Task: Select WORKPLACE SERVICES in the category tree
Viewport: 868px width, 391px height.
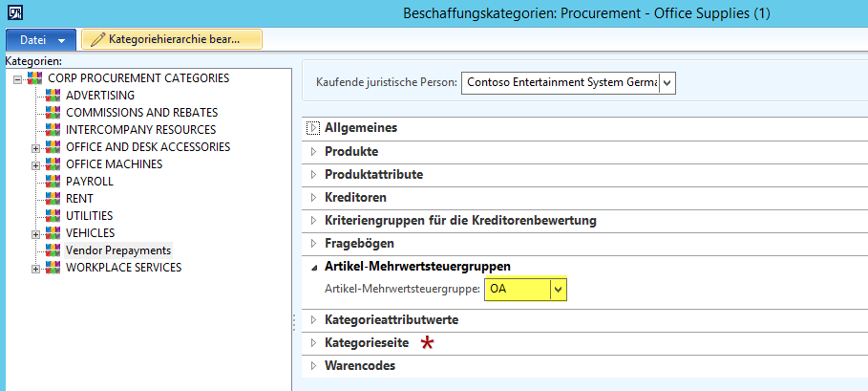Action: (x=123, y=268)
